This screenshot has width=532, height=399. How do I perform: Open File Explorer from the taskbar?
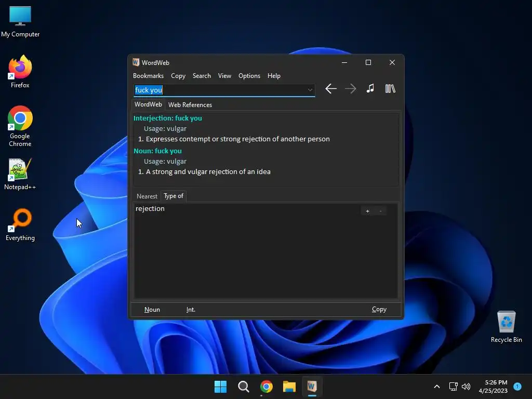pyautogui.click(x=289, y=387)
